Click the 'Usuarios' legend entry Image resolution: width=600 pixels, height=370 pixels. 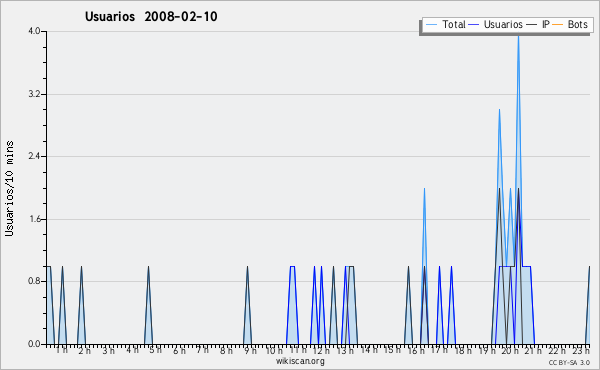(496, 24)
